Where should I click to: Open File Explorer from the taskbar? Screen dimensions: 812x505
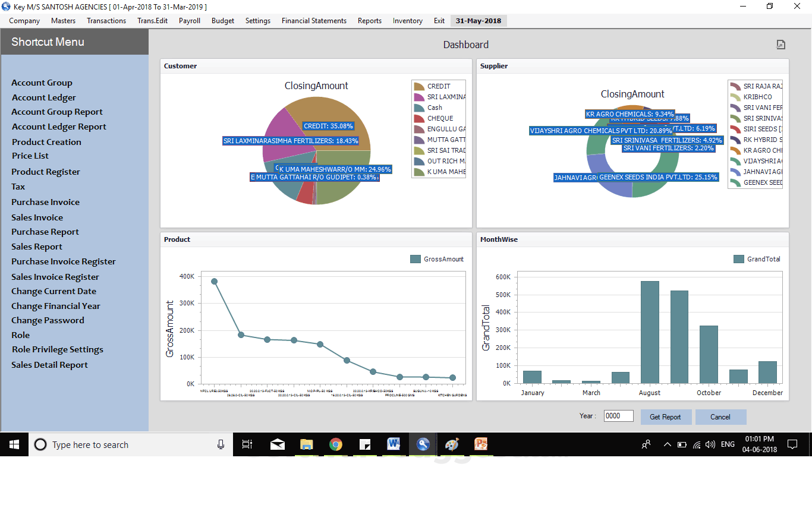tap(306, 444)
